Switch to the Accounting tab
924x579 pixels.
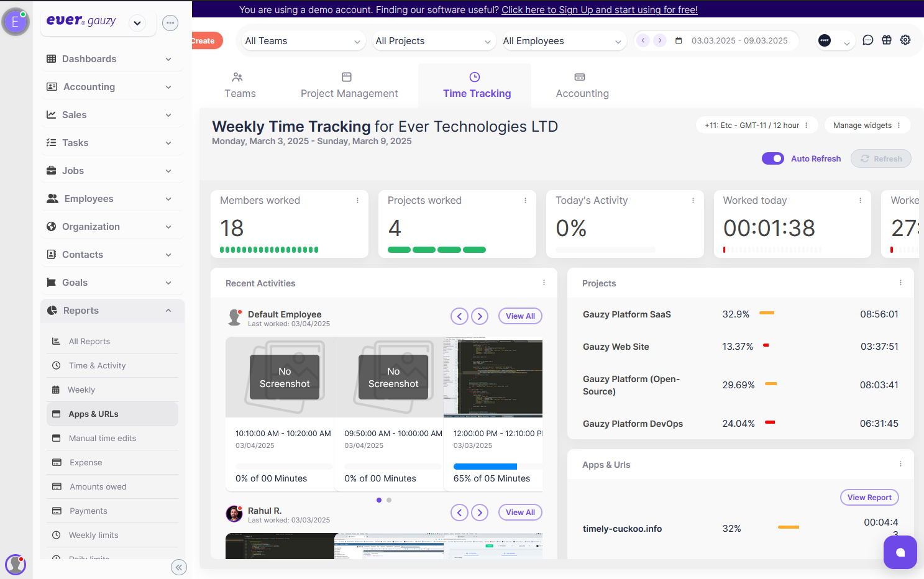point(582,86)
